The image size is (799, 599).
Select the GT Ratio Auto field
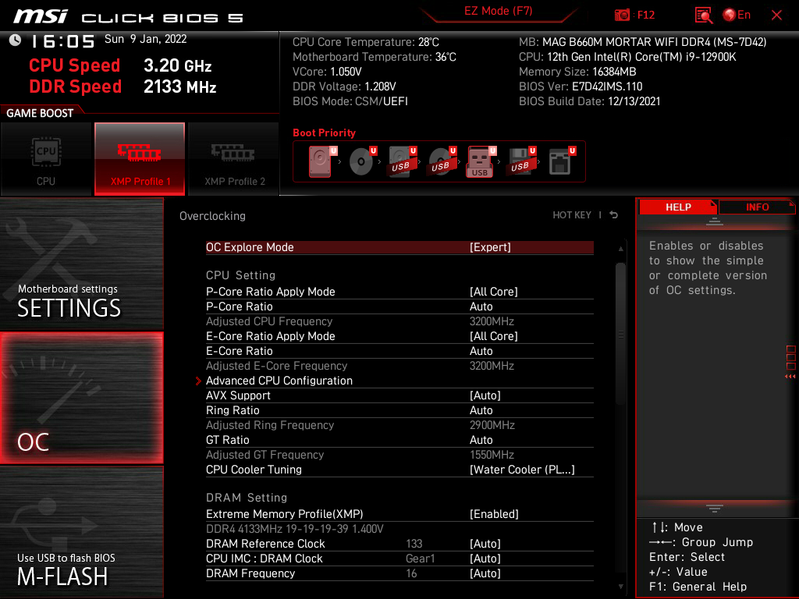[400, 440]
